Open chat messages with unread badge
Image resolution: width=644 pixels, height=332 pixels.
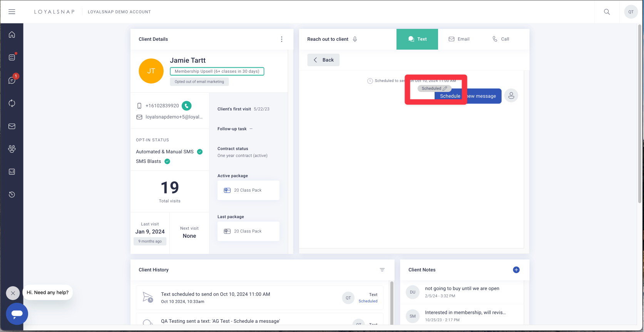tap(12, 80)
